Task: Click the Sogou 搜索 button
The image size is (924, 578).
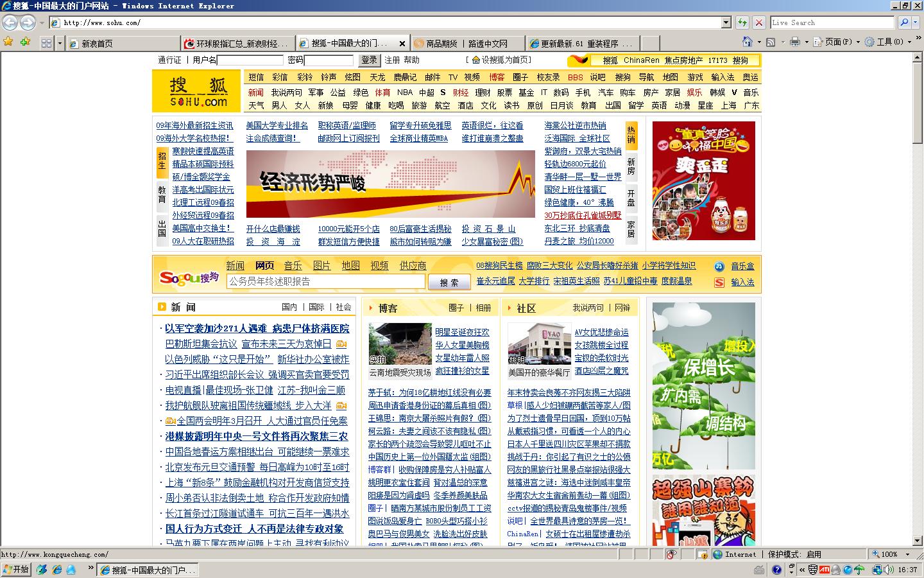Action: point(449,282)
